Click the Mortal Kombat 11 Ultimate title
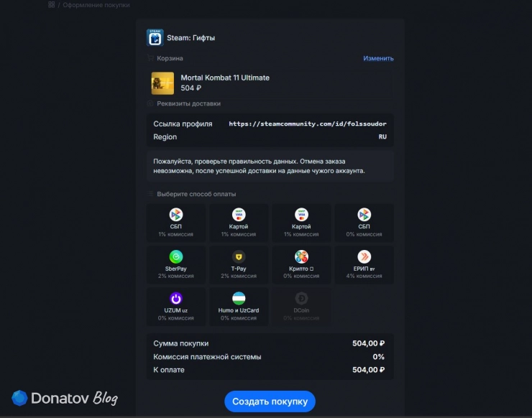The height and width of the screenshot is (418, 532). tap(225, 78)
